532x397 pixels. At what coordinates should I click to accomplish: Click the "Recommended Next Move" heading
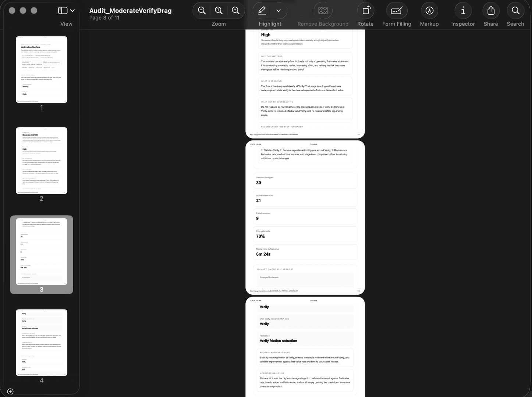275,353
